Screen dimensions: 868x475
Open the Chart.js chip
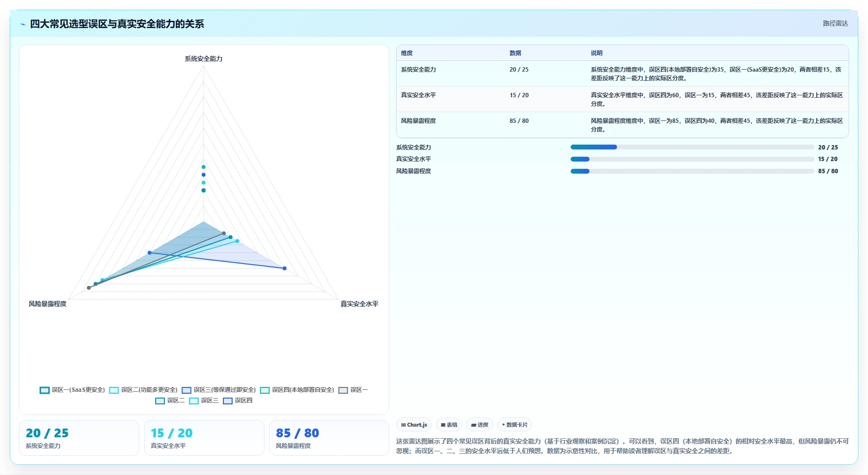coord(414,425)
